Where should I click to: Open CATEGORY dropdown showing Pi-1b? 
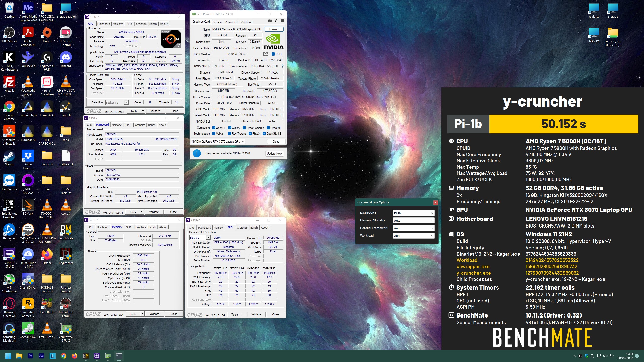tap(414, 213)
